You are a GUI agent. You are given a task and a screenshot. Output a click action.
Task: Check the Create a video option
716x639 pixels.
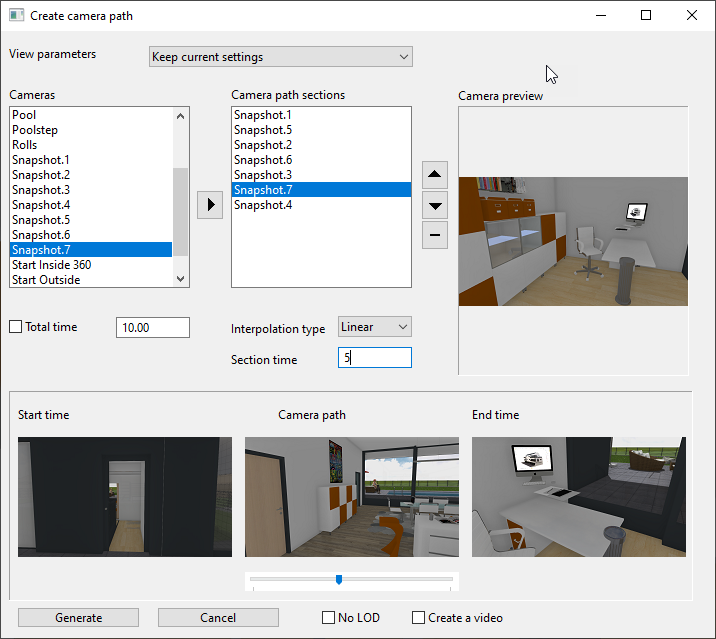[x=419, y=618]
